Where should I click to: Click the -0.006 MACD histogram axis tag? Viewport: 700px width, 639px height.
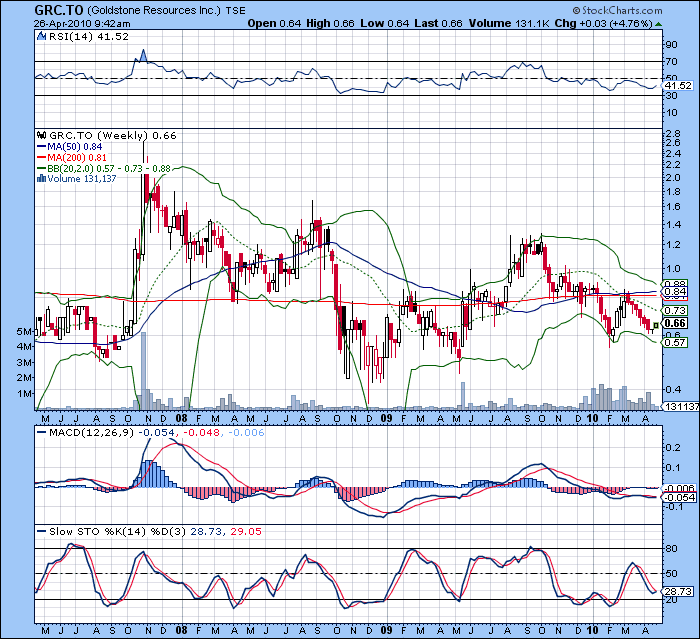coord(680,489)
